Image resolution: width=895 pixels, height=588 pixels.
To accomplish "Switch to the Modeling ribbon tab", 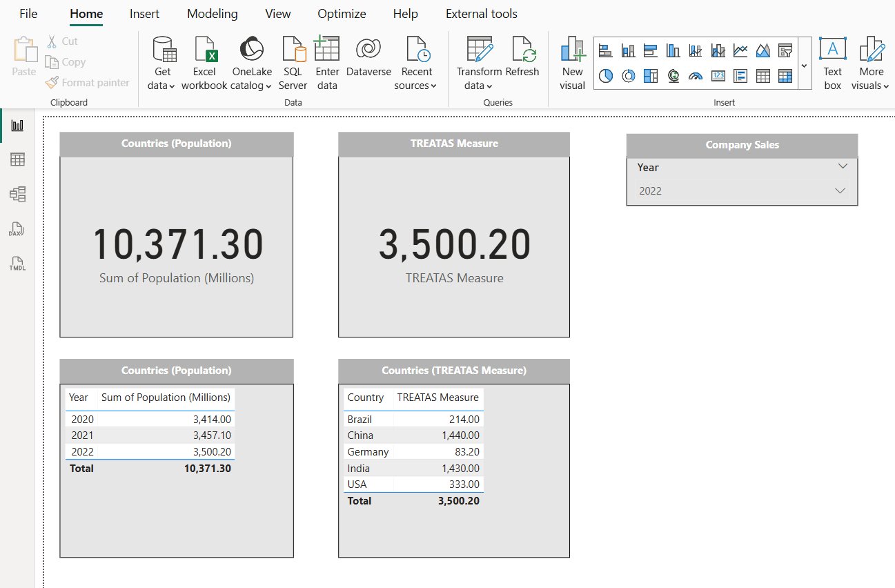I will [212, 13].
